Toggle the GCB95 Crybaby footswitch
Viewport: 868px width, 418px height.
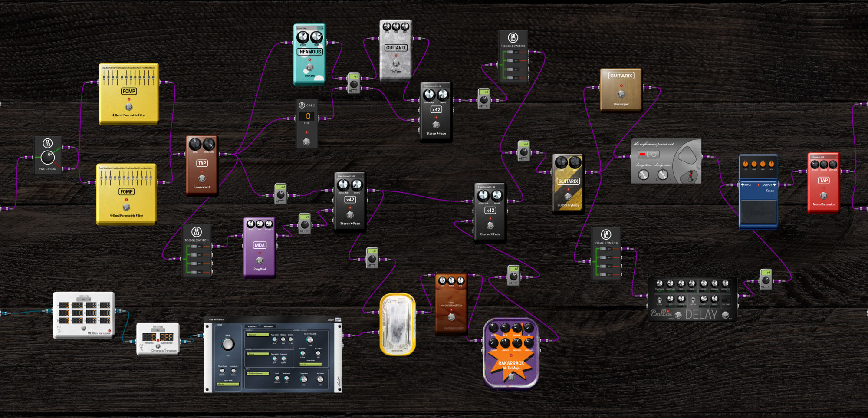coord(568,196)
